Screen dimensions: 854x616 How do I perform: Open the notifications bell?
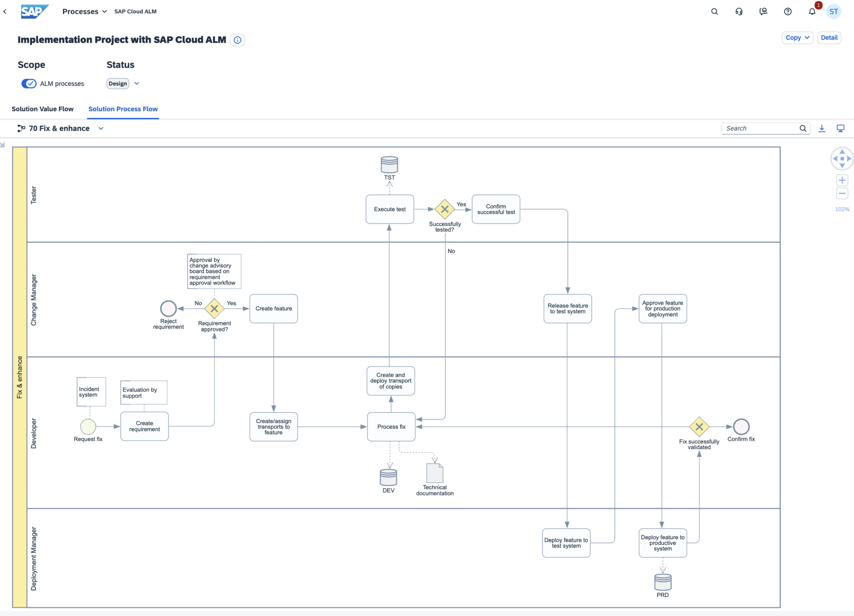[812, 12]
